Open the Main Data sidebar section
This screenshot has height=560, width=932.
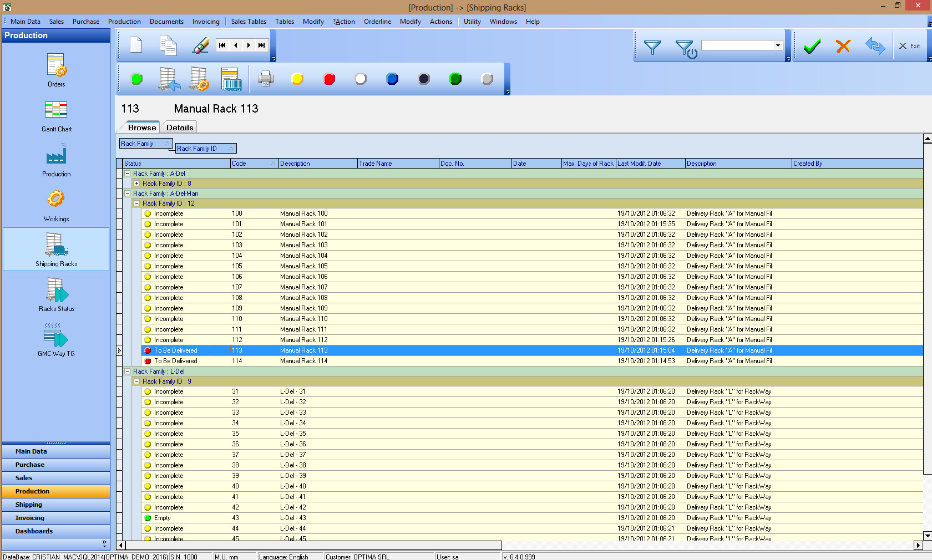(56, 451)
